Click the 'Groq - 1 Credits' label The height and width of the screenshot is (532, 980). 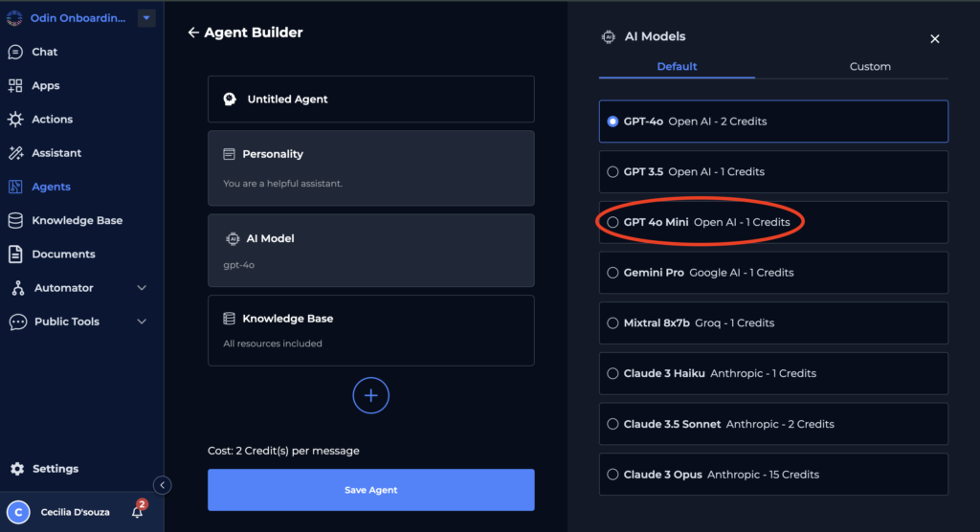(734, 323)
